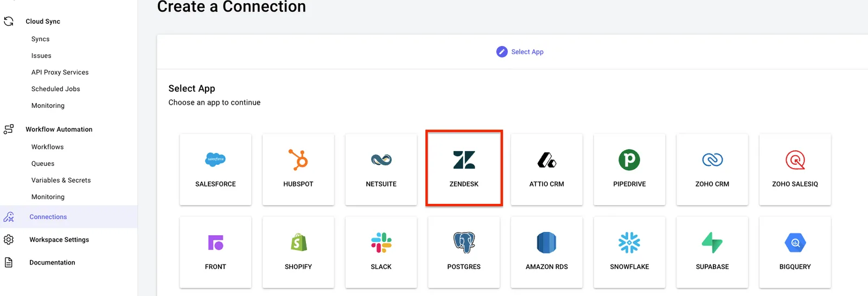Screen dimensions: 868x296
Task: Choose the Attio CRM logo icon
Action: point(547,160)
